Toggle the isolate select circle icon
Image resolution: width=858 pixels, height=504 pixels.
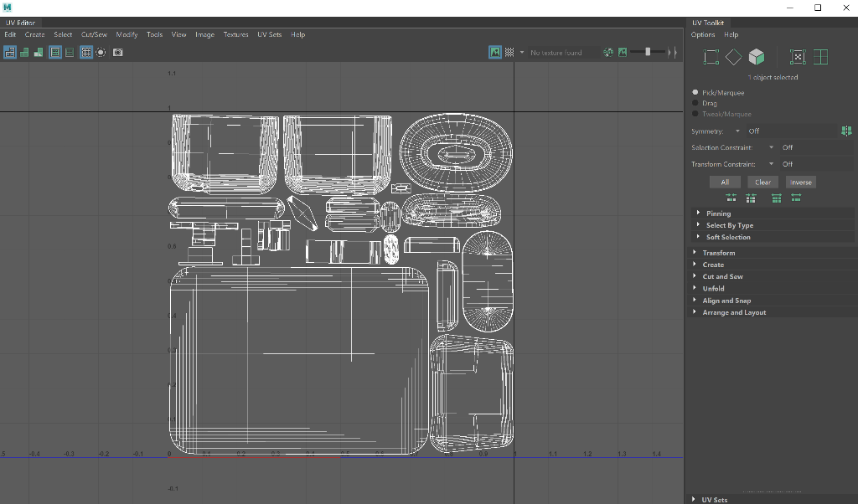pyautogui.click(x=101, y=52)
